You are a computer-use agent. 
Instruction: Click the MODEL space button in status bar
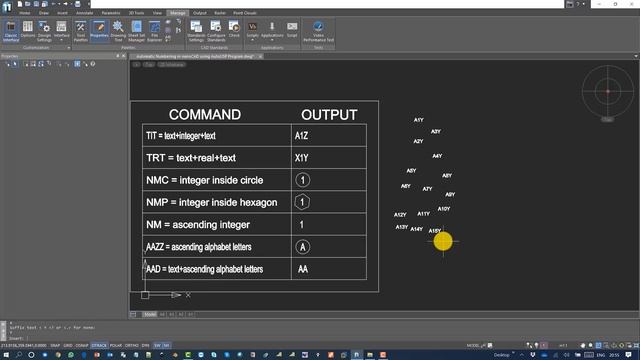473,346
